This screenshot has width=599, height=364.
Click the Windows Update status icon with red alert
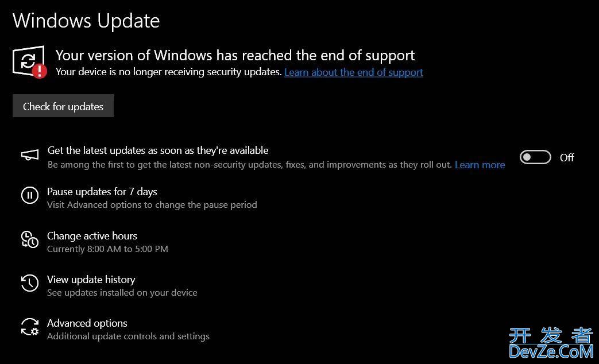click(29, 62)
